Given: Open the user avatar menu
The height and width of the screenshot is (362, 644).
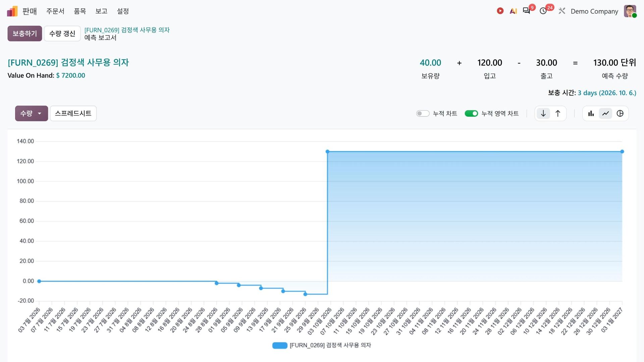Looking at the screenshot, I should (x=630, y=11).
